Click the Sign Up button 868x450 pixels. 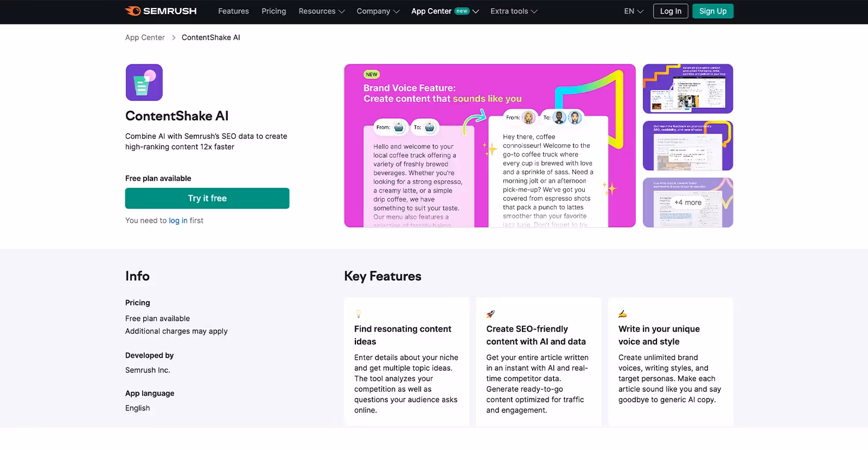[x=713, y=11]
